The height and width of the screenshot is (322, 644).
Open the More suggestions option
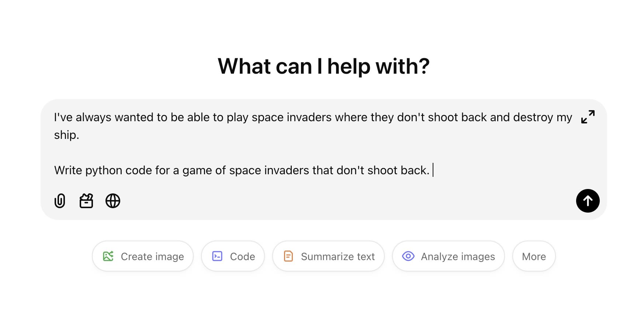tap(534, 256)
